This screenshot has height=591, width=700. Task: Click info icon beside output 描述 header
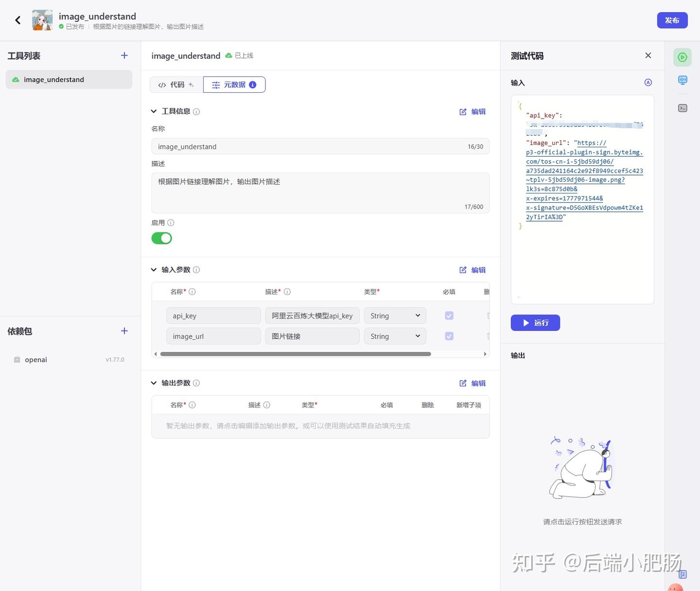(266, 405)
